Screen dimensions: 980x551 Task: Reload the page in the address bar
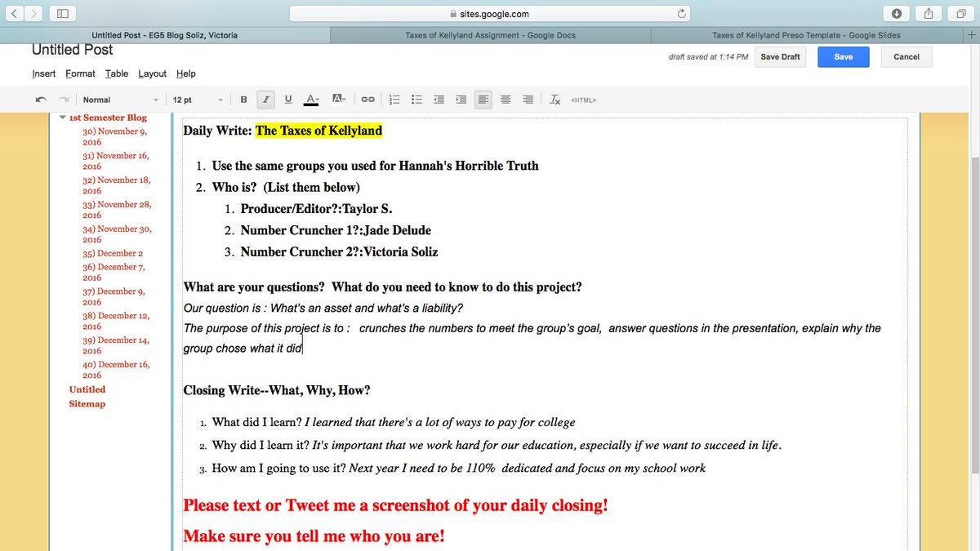681,14
